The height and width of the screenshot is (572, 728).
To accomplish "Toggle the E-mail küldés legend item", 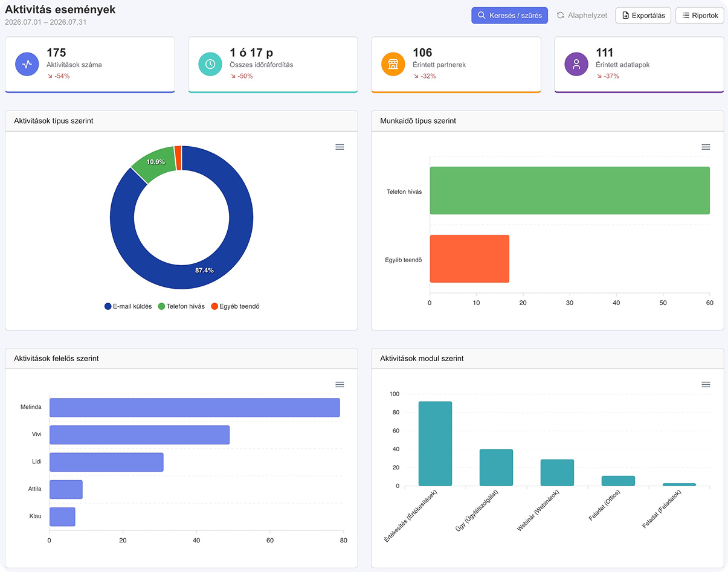I will [x=128, y=306].
